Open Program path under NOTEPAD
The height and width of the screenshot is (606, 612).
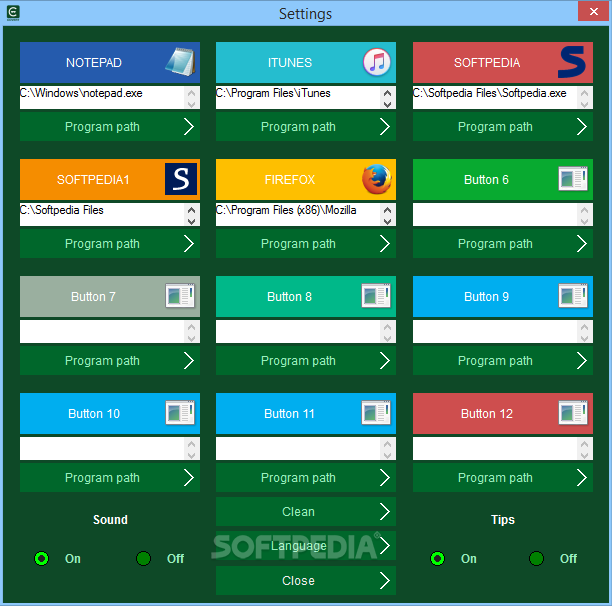pyautogui.click(x=110, y=126)
